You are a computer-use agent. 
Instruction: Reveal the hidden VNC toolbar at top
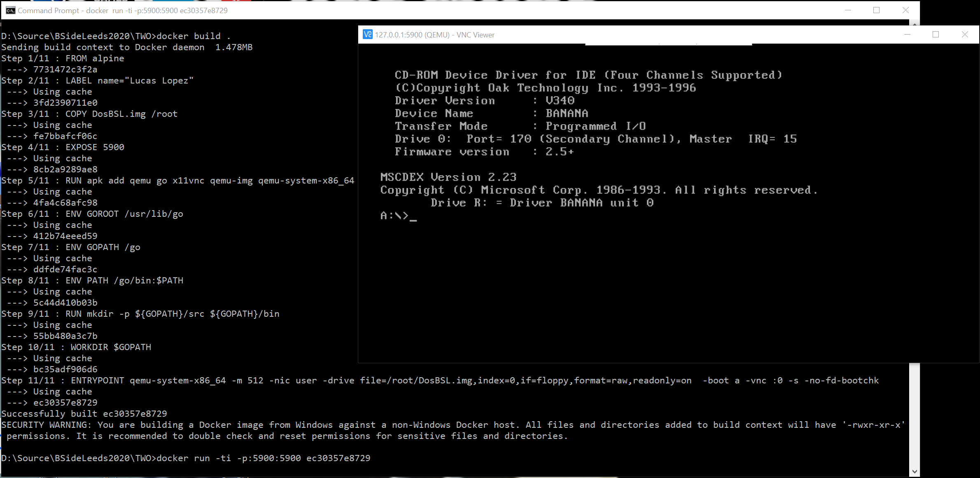point(668,44)
